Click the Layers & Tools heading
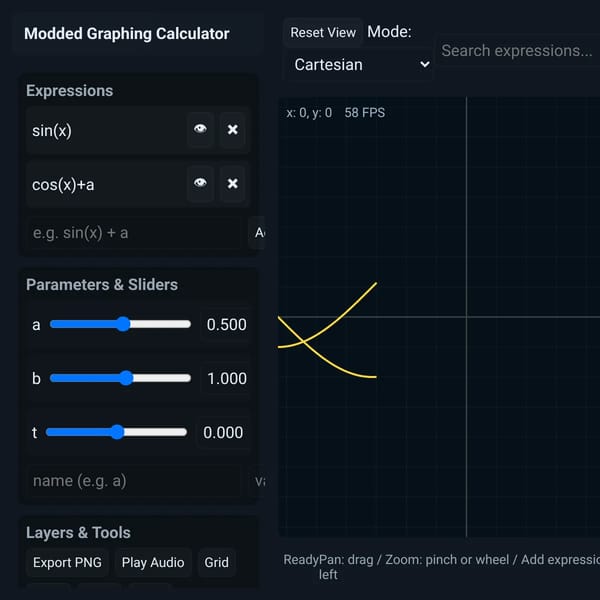 (78, 533)
